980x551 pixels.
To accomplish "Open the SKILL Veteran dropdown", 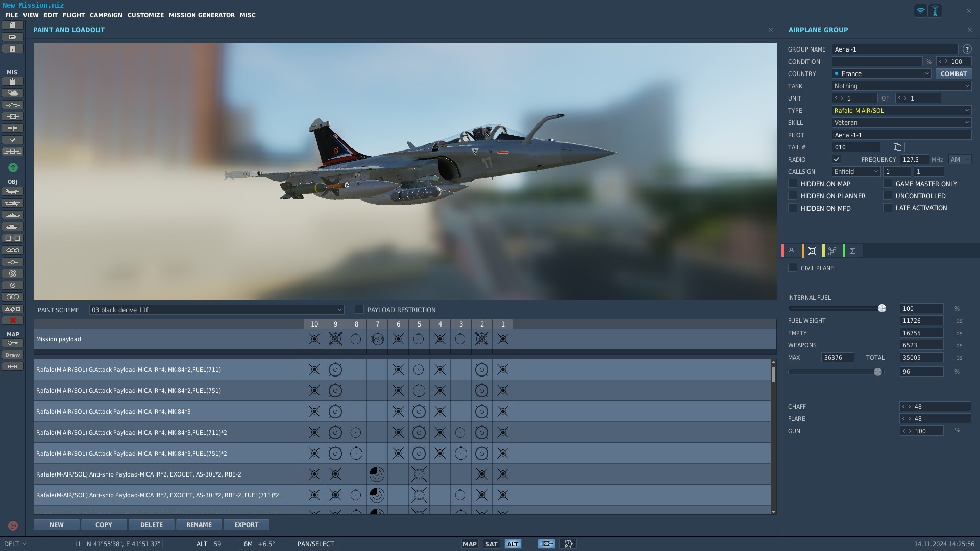I will click(x=901, y=122).
